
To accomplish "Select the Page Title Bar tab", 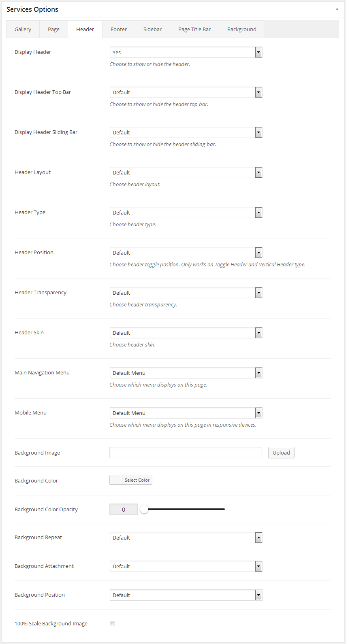I will click(194, 29).
